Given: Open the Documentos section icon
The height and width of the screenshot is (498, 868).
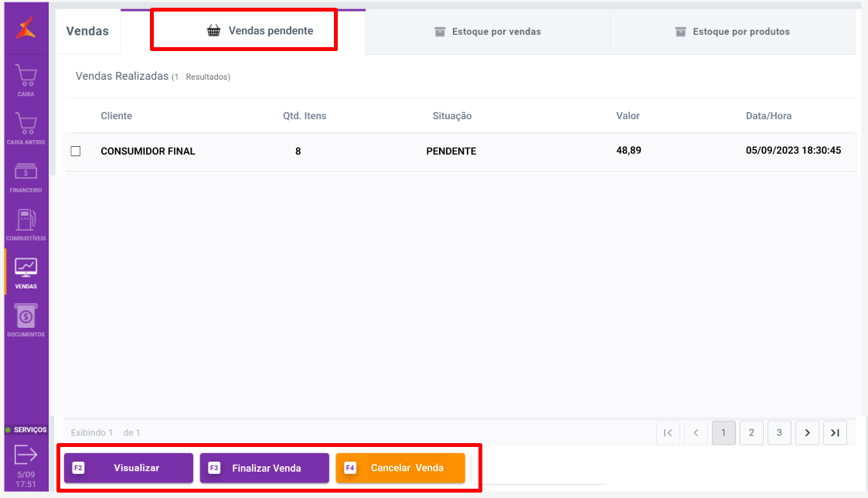Looking at the screenshot, I should click(x=26, y=318).
